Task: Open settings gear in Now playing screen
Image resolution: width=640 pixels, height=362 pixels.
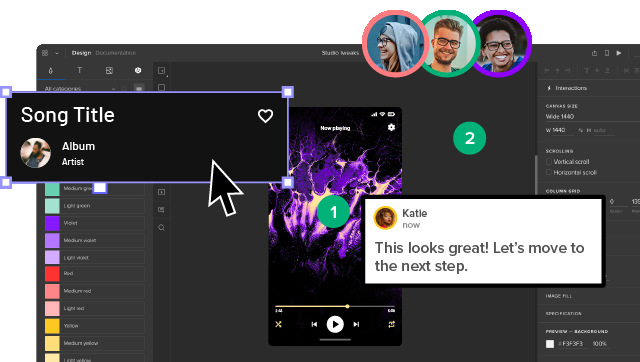Action: click(391, 127)
